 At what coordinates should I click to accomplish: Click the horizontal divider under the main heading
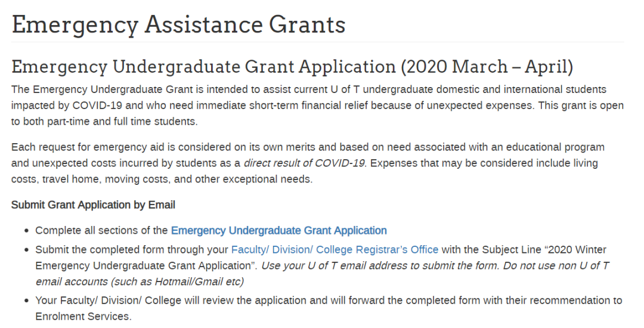pyautogui.click(x=317, y=42)
